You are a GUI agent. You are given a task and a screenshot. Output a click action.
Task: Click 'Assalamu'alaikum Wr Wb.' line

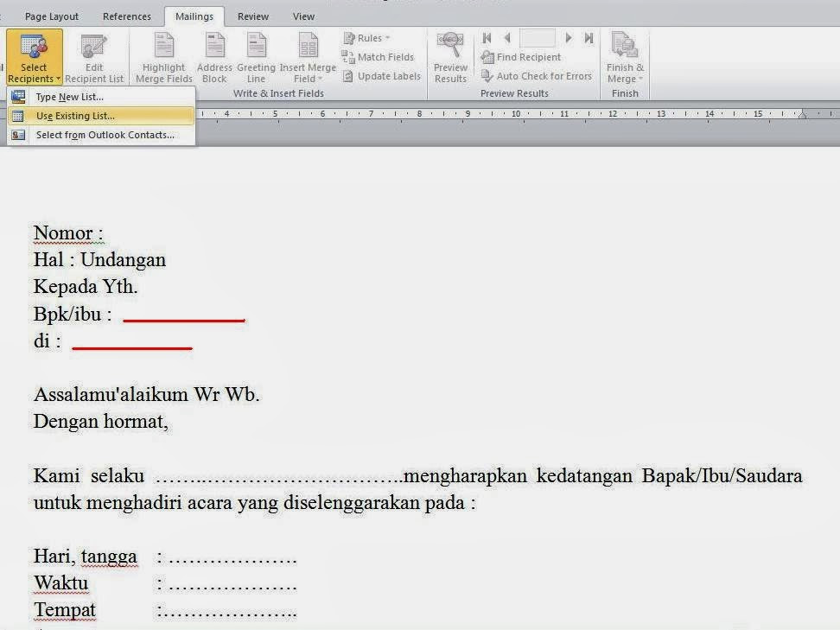tap(146, 394)
